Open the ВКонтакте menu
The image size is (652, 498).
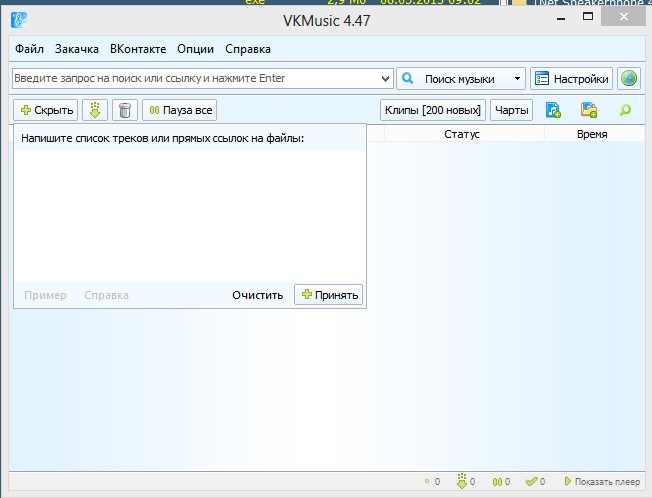pos(138,49)
